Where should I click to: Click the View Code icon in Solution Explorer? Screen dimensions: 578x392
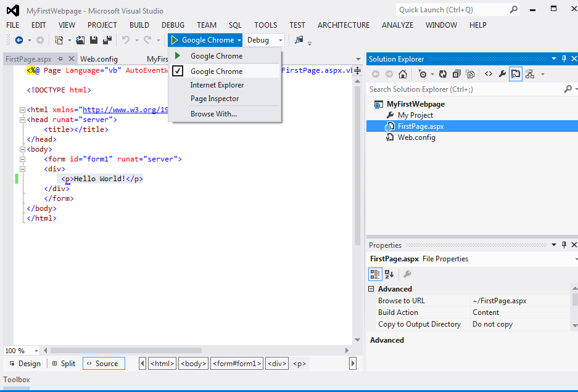(489, 74)
